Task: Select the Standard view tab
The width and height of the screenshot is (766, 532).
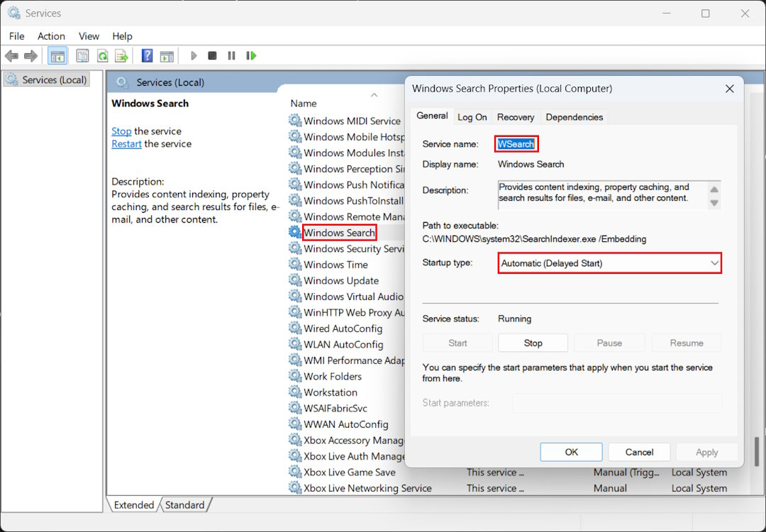Action: click(184, 505)
